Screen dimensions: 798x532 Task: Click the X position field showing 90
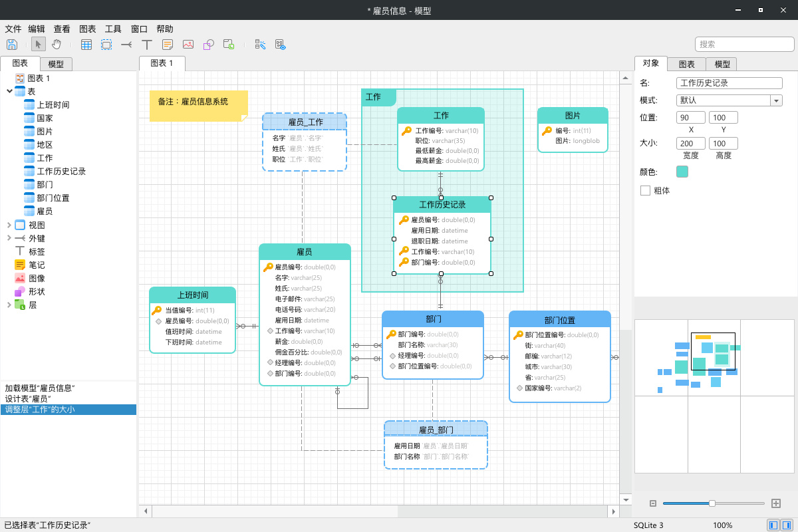click(x=691, y=117)
